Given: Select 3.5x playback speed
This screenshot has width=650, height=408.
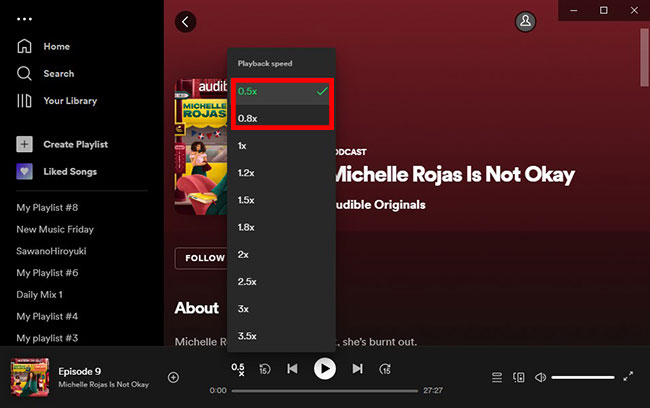Looking at the screenshot, I should click(281, 336).
